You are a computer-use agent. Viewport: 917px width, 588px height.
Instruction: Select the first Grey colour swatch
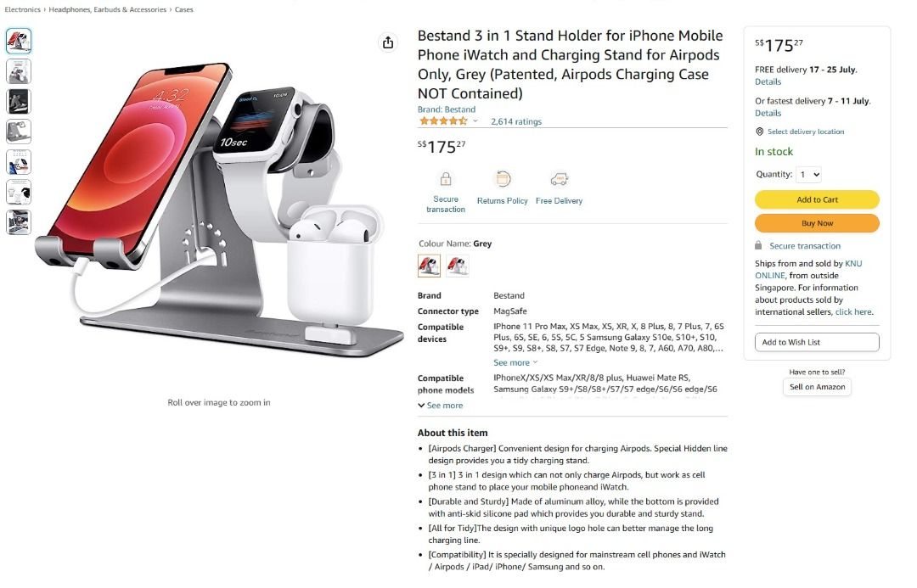click(x=430, y=266)
